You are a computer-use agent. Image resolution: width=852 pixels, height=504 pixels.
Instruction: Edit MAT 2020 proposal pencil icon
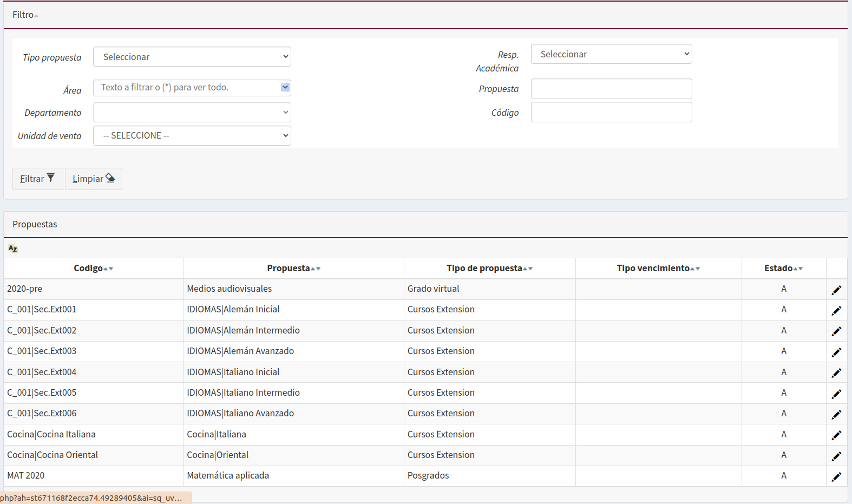pyautogui.click(x=836, y=477)
